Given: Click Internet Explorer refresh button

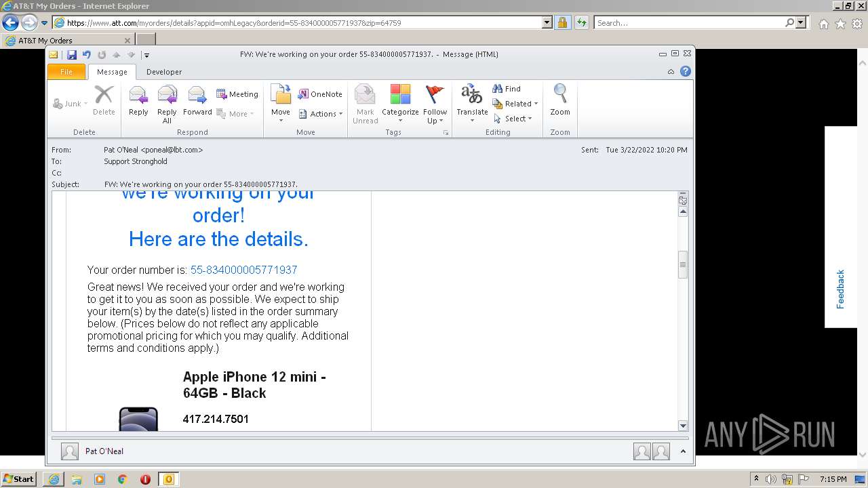Looking at the screenshot, I should pyautogui.click(x=581, y=22).
